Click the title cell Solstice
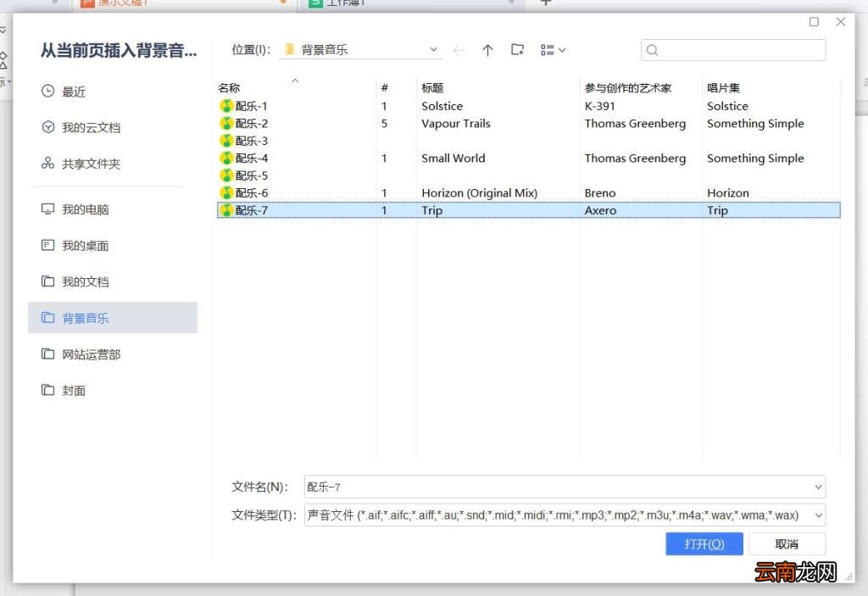 442,106
